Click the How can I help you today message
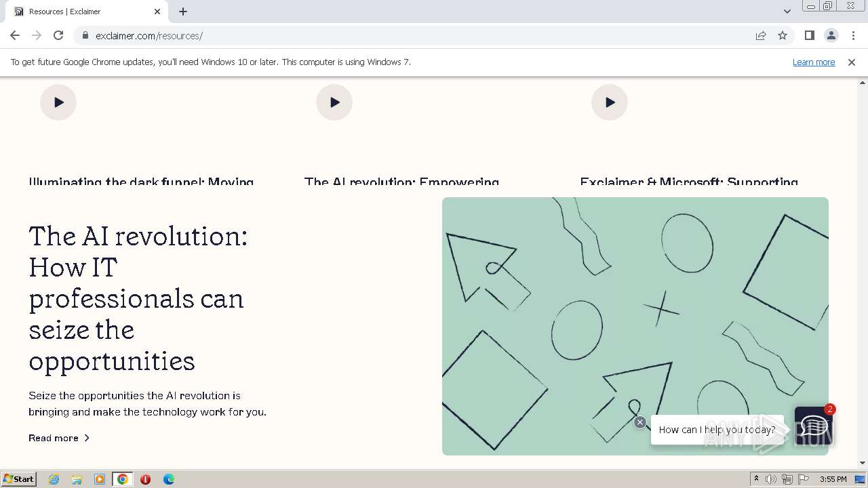 pos(717,430)
